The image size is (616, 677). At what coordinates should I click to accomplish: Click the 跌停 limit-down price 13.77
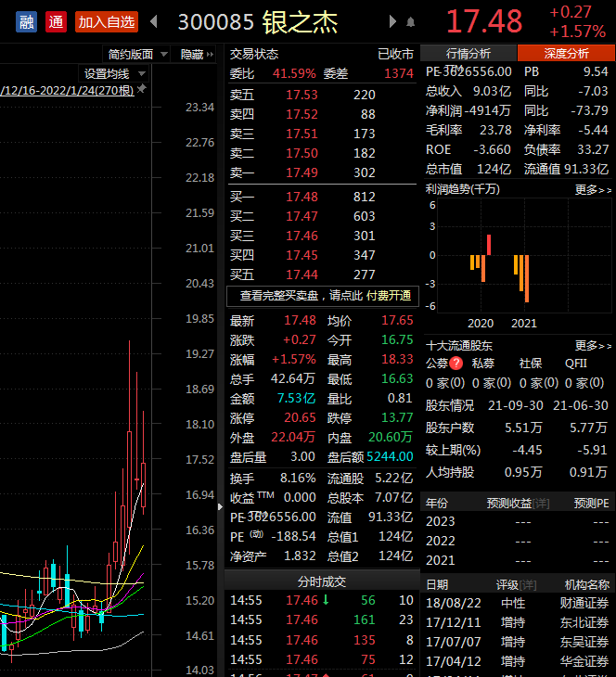(x=397, y=417)
